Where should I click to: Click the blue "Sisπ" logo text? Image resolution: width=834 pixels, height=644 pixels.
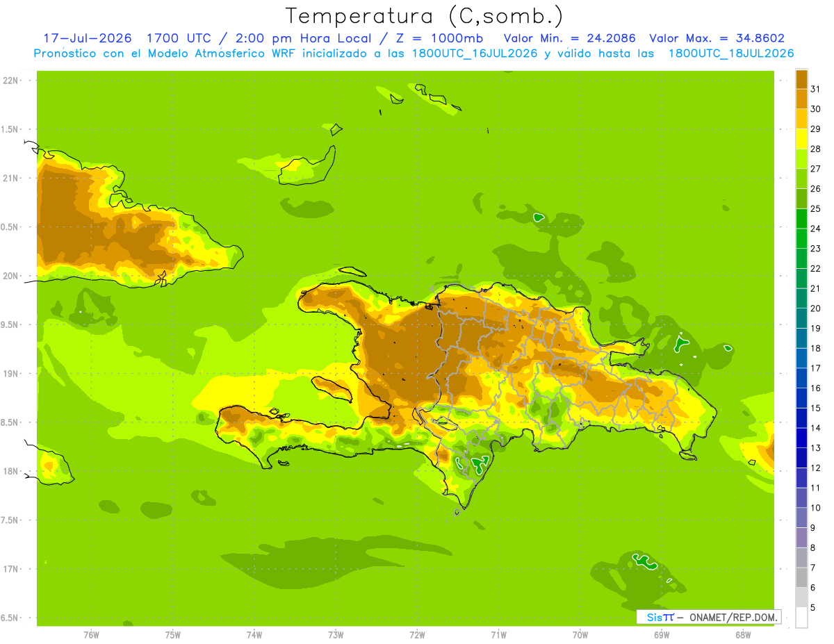[660, 617]
